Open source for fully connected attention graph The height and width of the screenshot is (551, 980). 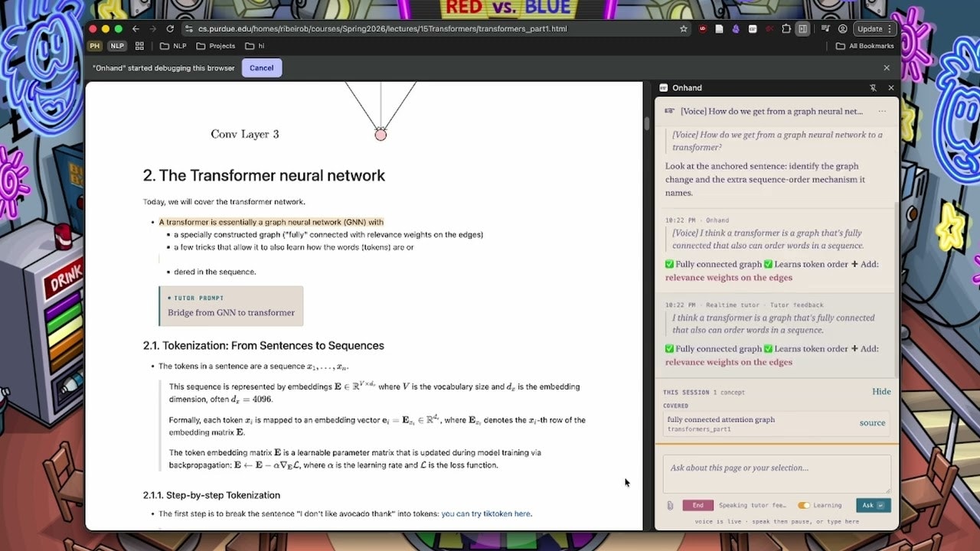[872, 422]
